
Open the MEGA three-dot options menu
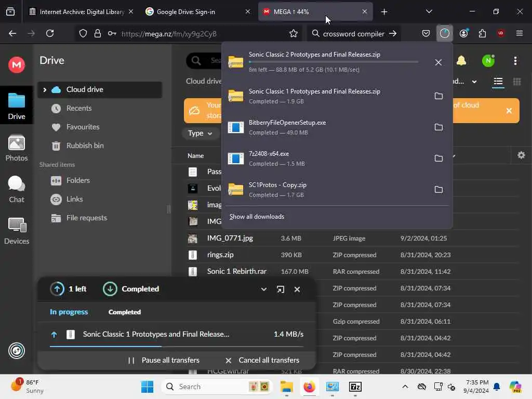coord(515,61)
